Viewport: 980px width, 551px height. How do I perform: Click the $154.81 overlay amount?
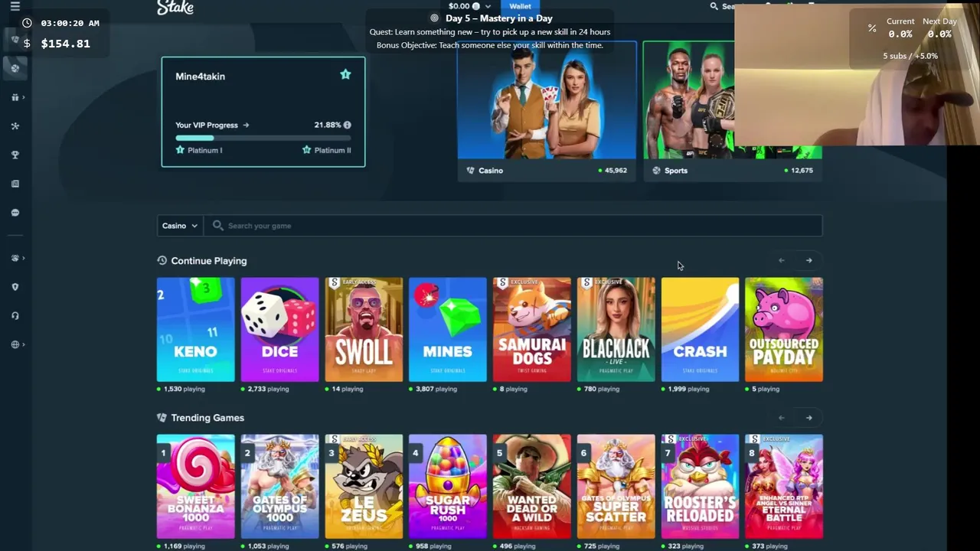[x=65, y=44]
